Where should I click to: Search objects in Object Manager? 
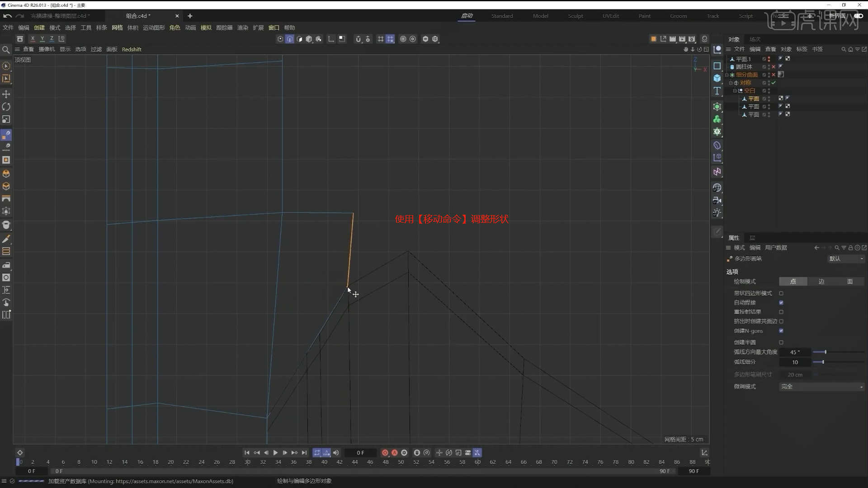pos(844,49)
